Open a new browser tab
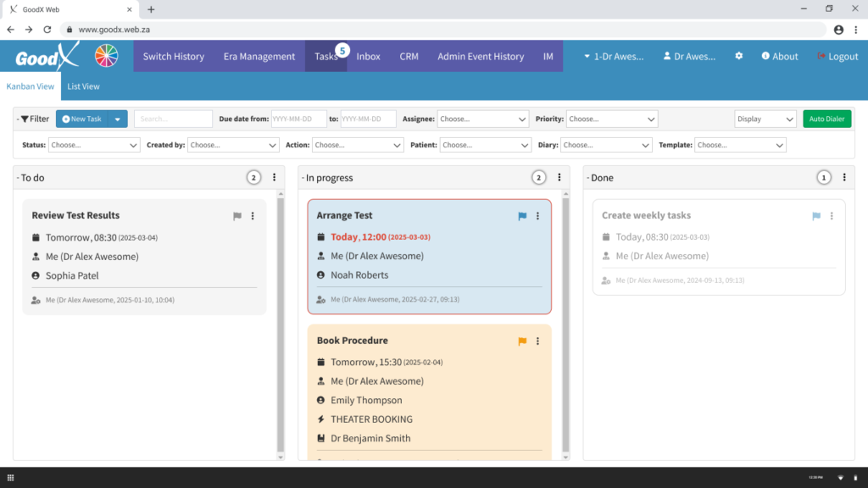The width and height of the screenshot is (868, 488). [x=151, y=9]
